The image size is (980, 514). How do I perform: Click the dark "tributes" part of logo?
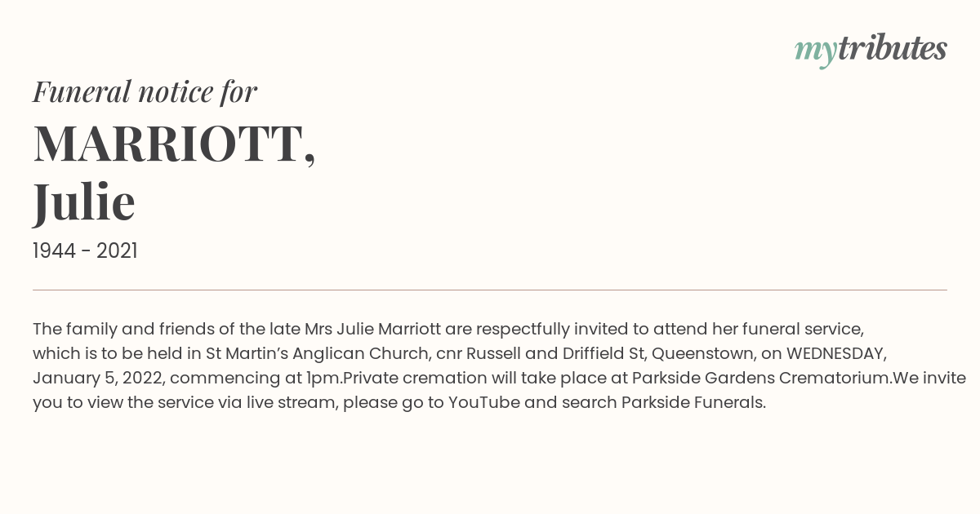click(893, 48)
